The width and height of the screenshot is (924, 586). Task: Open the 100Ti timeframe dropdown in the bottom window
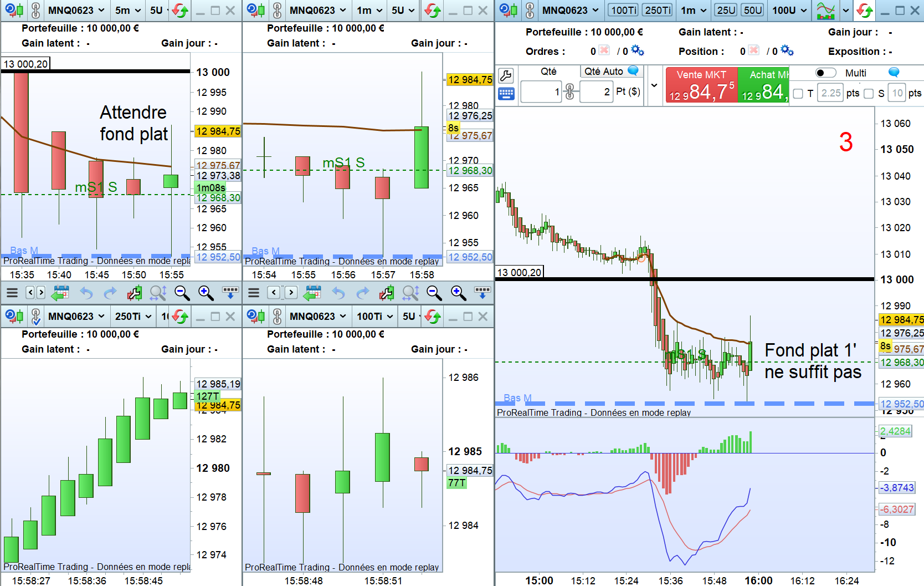point(375,317)
